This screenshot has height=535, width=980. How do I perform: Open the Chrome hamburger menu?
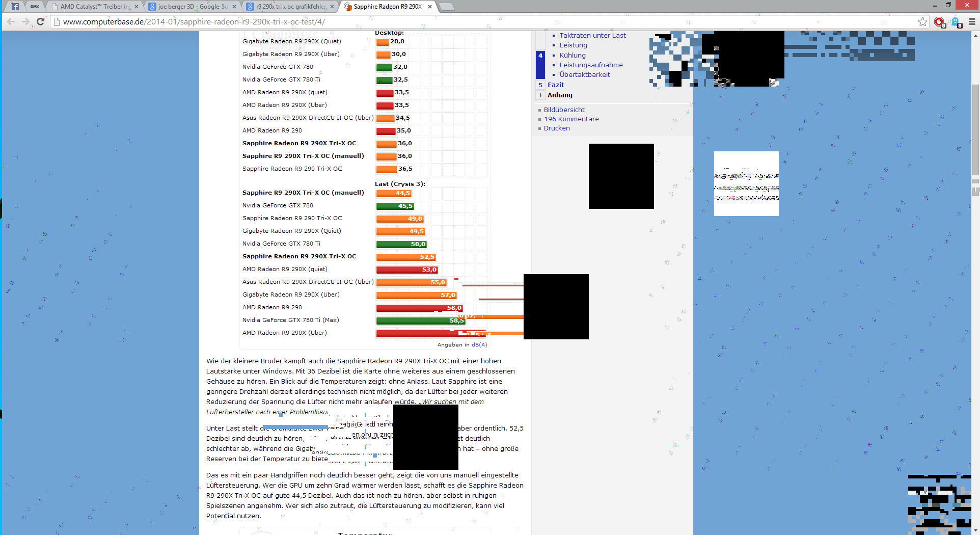click(x=971, y=21)
